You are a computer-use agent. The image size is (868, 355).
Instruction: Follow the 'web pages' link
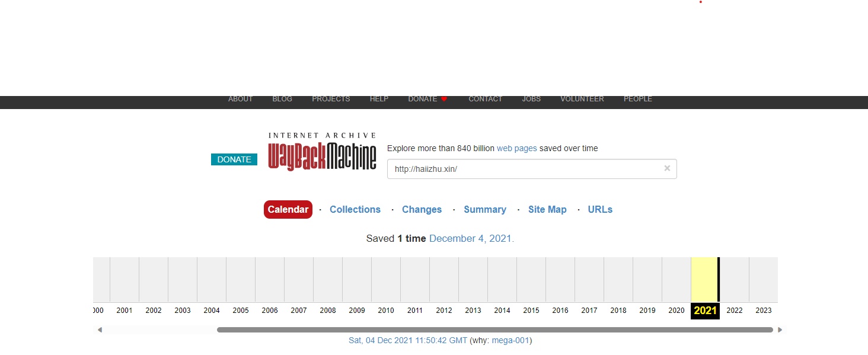point(516,148)
